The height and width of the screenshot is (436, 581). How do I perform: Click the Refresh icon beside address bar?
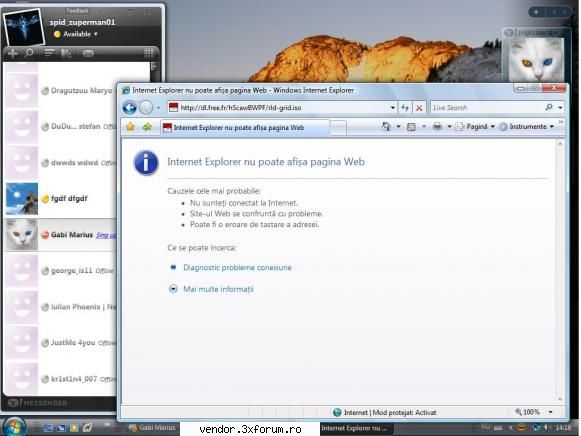[x=405, y=108]
